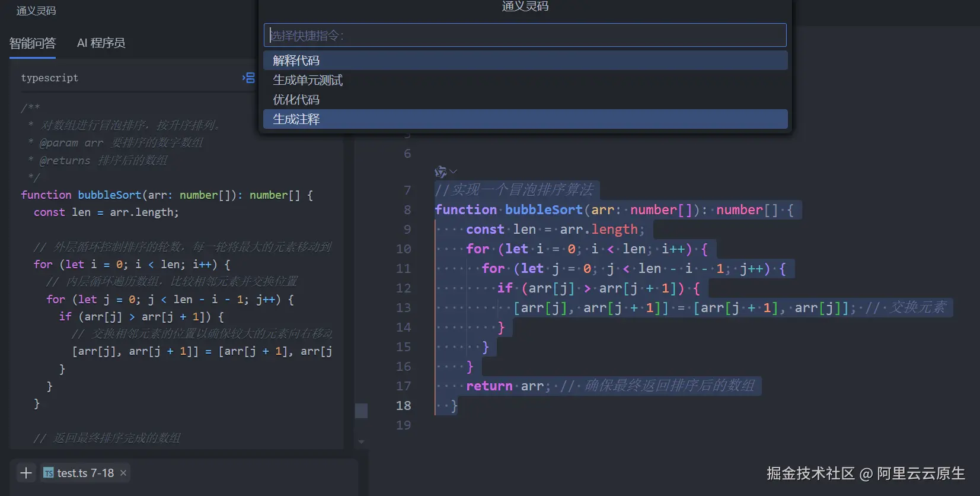The image size is (980, 496).
Task: Click arr.length on editor line 9
Action: pyautogui.click(x=599, y=229)
